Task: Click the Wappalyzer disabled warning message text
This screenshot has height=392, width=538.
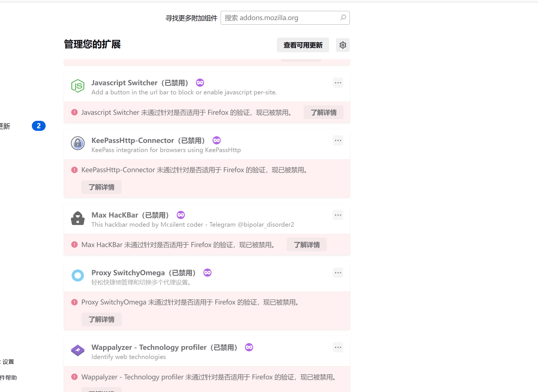Action: click(x=209, y=377)
